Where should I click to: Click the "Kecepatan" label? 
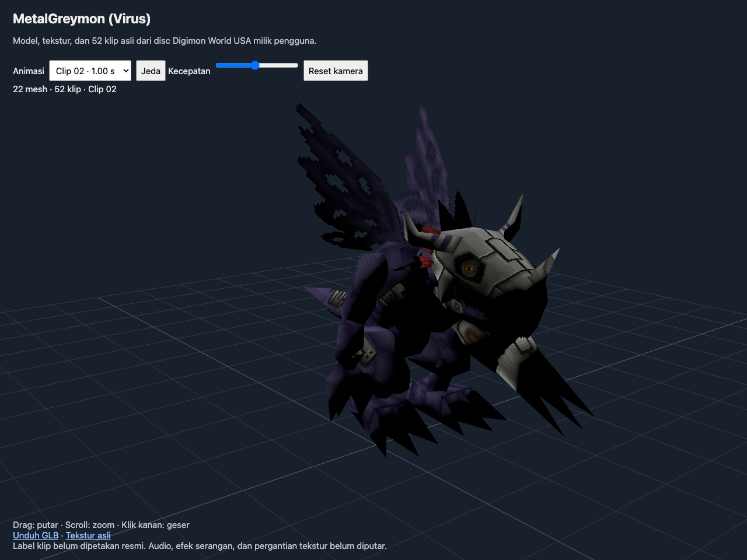click(x=189, y=71)
